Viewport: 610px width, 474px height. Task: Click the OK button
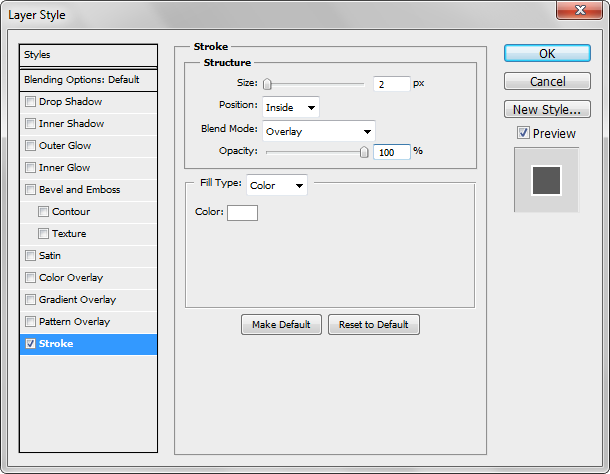pos(547,53)
